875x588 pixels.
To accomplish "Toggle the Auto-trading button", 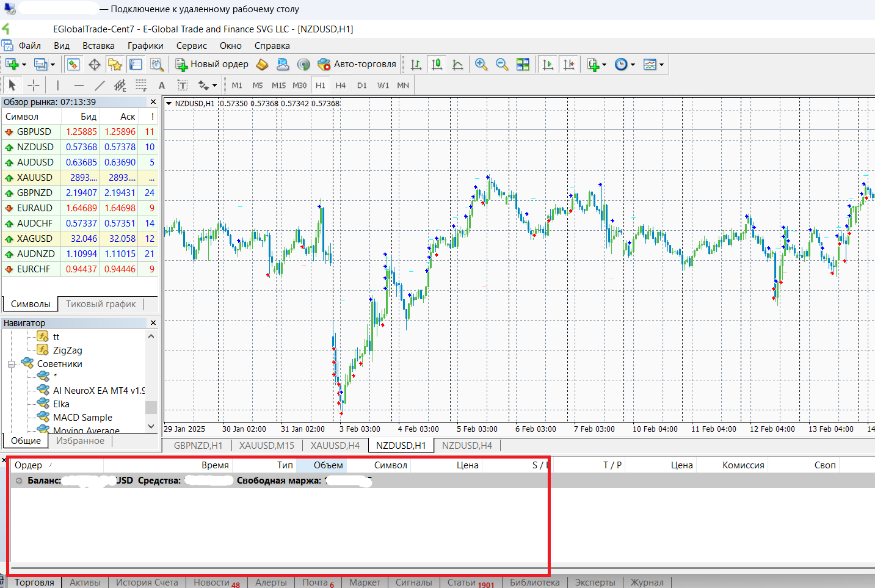I will coord(357,64).
